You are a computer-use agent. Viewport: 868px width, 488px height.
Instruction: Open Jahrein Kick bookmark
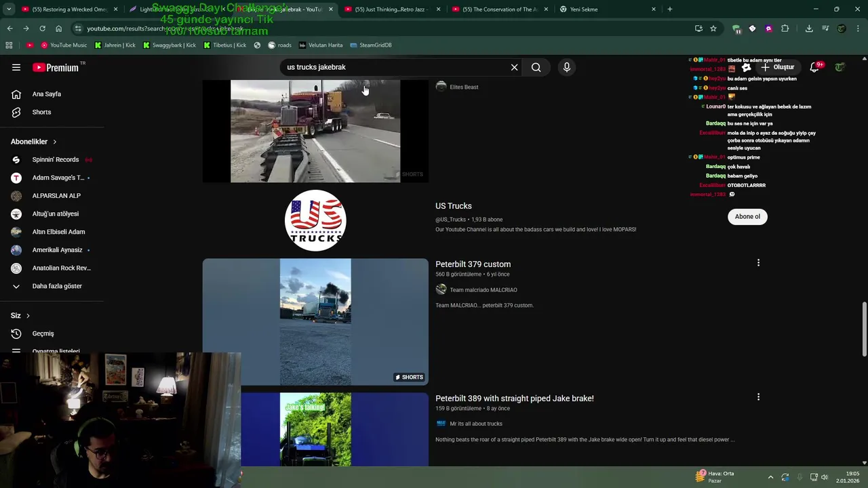[x=115, y=45]
